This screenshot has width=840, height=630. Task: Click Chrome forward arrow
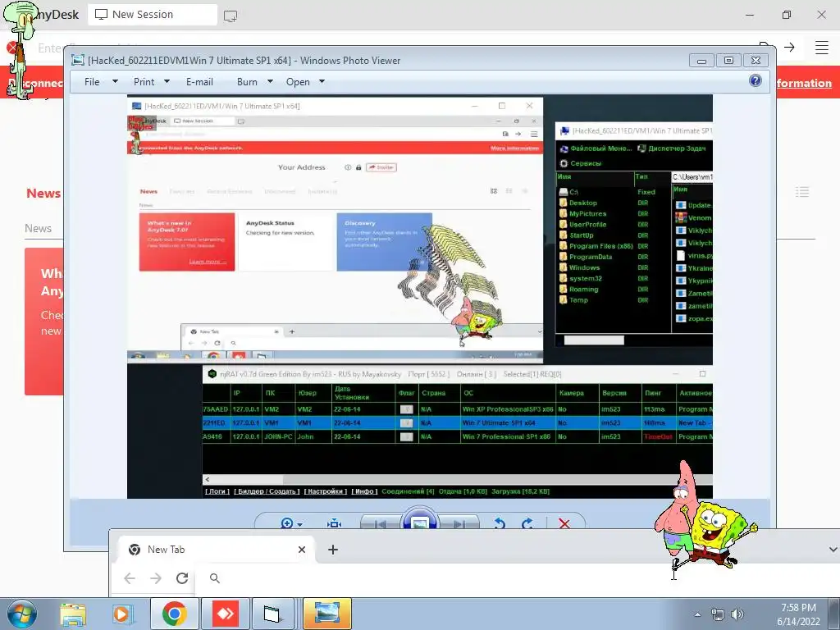point(156,578)
